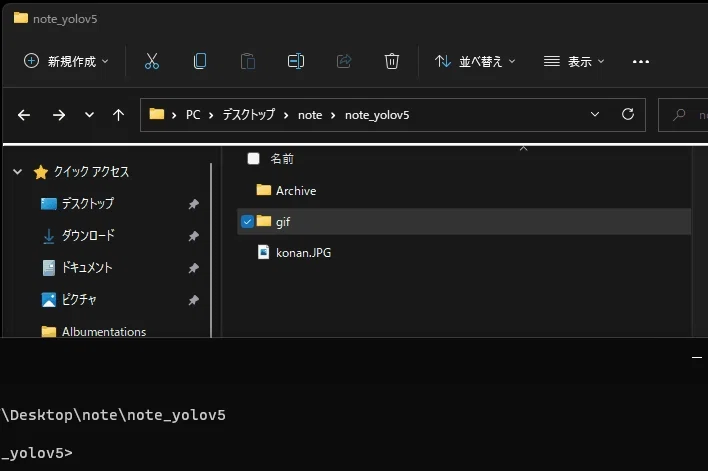The height and width of the screenshot is (471, 708).
Task: Expand the address bar history dropdown
Action: 595,114
